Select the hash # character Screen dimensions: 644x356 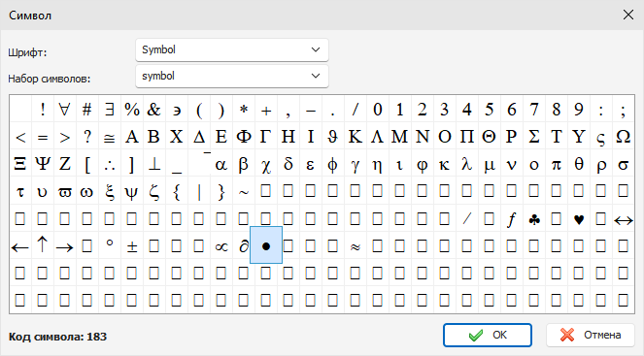pyautogui.click(x=87, y=110)
